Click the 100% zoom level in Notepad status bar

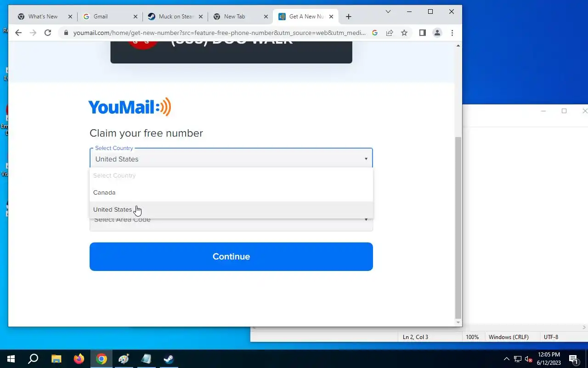pos(472,337)
